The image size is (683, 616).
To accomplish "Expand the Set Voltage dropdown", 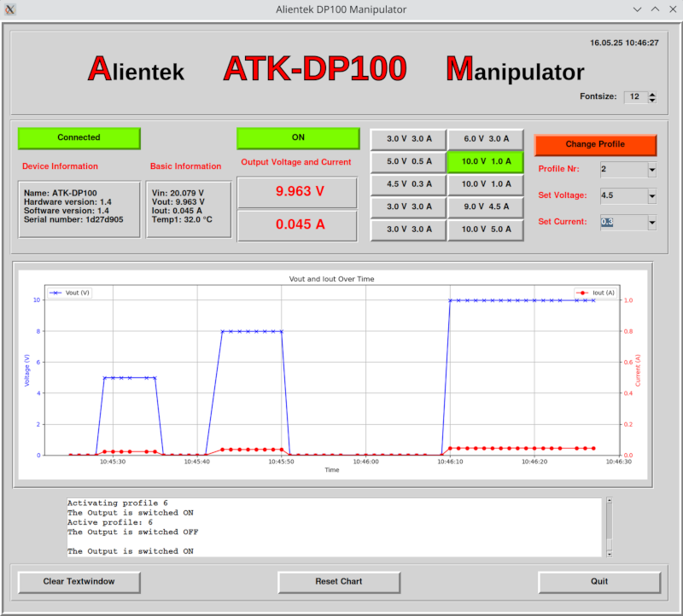I will 651,196.
